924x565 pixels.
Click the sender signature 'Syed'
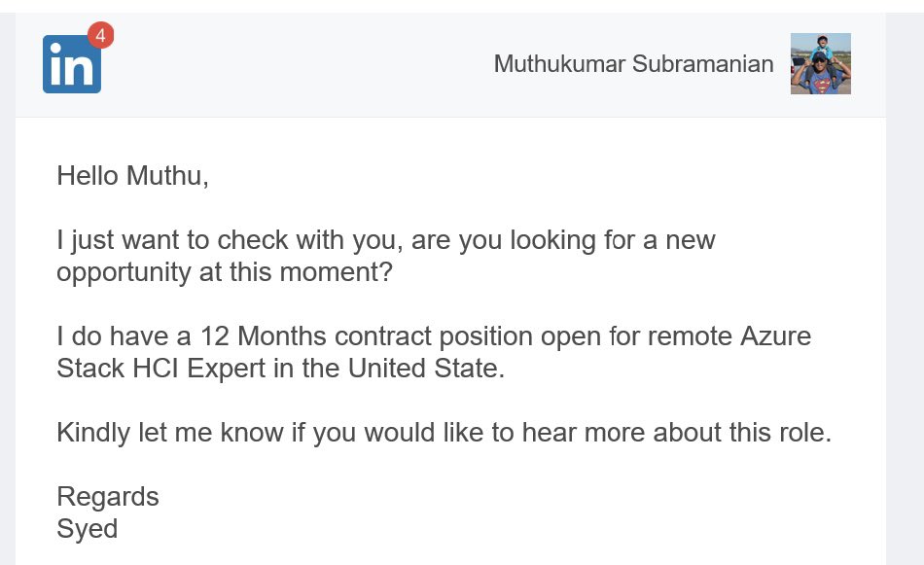tap(88, 528)
